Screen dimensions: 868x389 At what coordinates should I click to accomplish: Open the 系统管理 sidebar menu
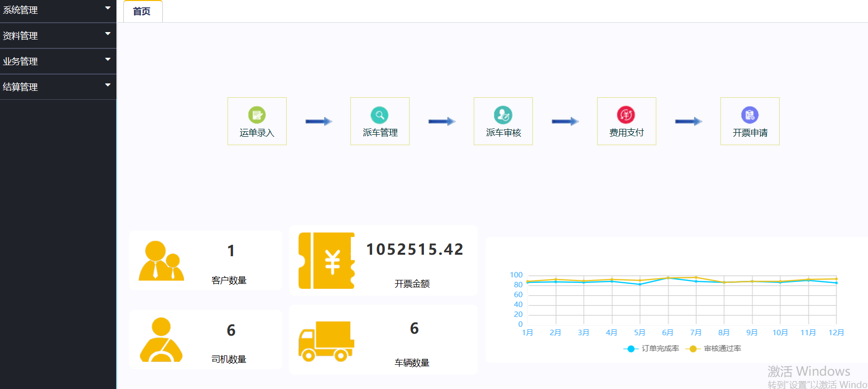[x=58, y=11]
